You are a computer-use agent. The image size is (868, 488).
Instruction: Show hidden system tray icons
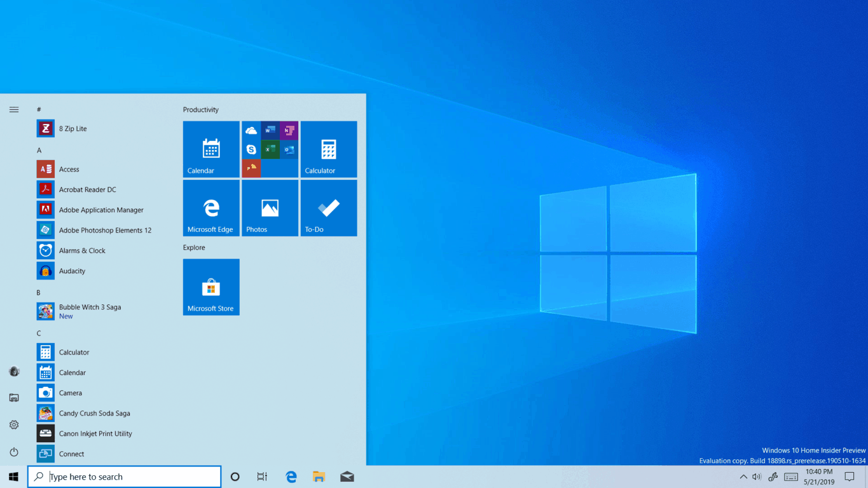pos(743,477)
